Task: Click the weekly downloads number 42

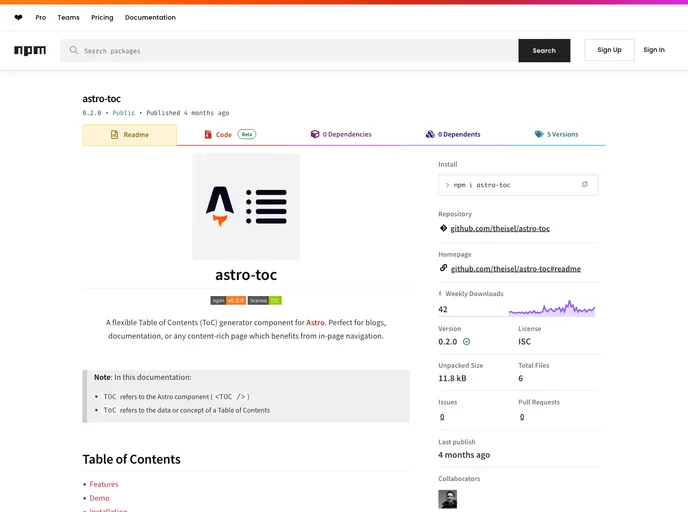Action: [443, 309]
